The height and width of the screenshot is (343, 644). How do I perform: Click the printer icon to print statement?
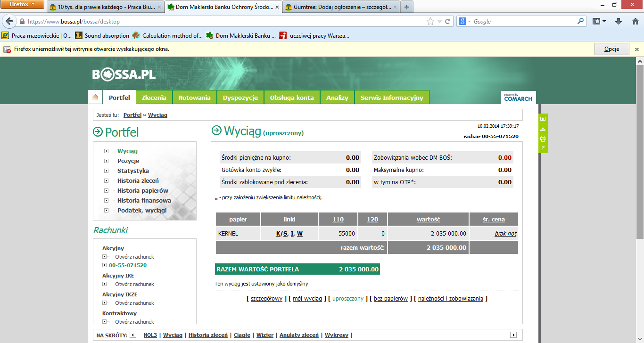543,139
